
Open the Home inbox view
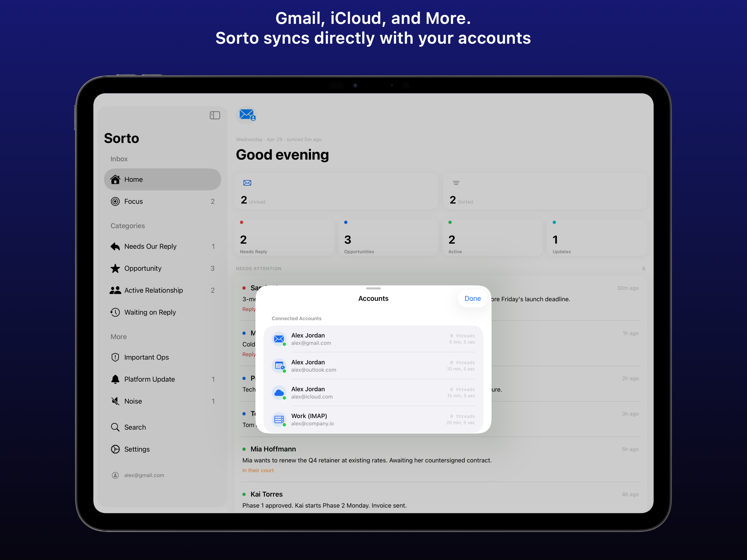tap(162, 179)
